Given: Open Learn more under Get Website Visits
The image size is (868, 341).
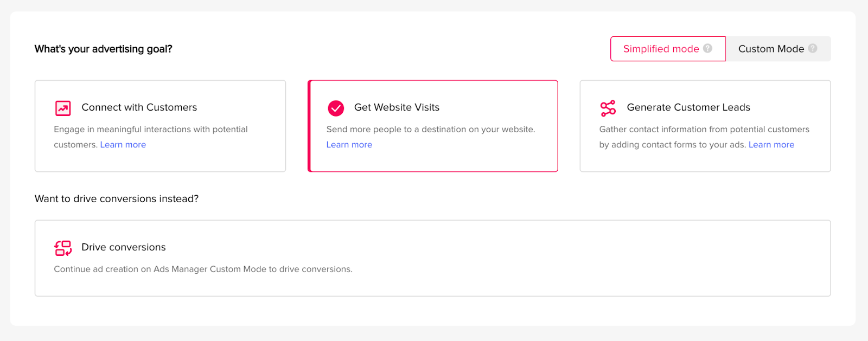Looking at the screenshot, I should pyautogui.click(x=349, y=145).
